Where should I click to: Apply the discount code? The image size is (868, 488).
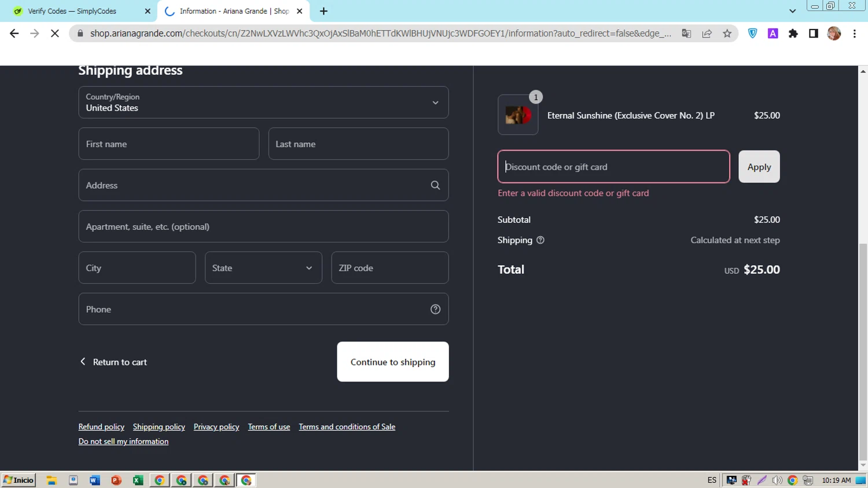point(759,167)
